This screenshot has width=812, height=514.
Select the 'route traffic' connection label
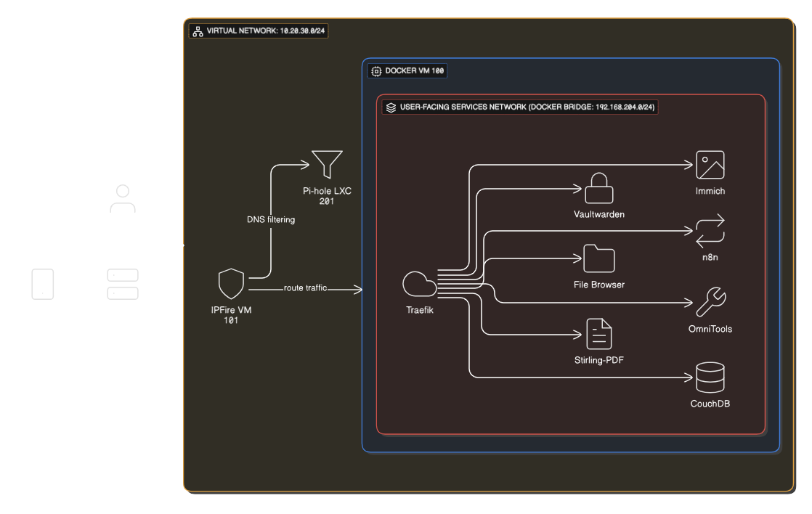306,287
